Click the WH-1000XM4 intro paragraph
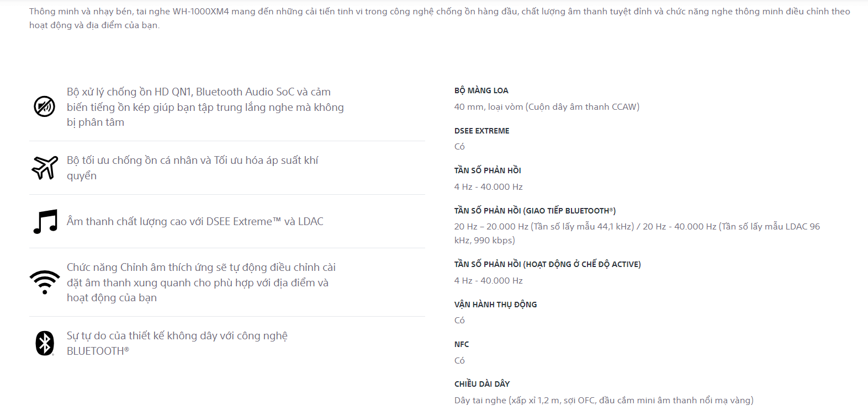This screenshot has width=868, height=411. (x=439, y=18)
